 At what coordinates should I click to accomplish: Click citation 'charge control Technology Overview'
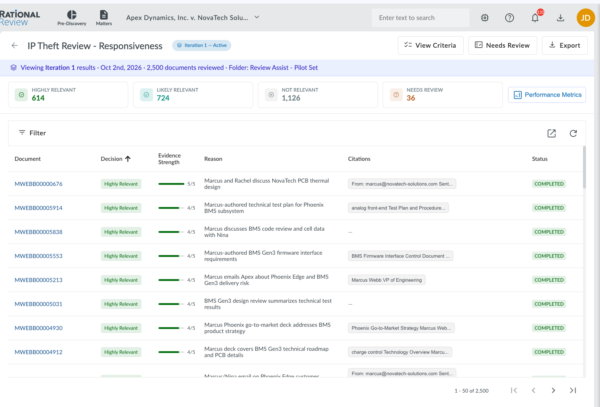coord(399,352)
